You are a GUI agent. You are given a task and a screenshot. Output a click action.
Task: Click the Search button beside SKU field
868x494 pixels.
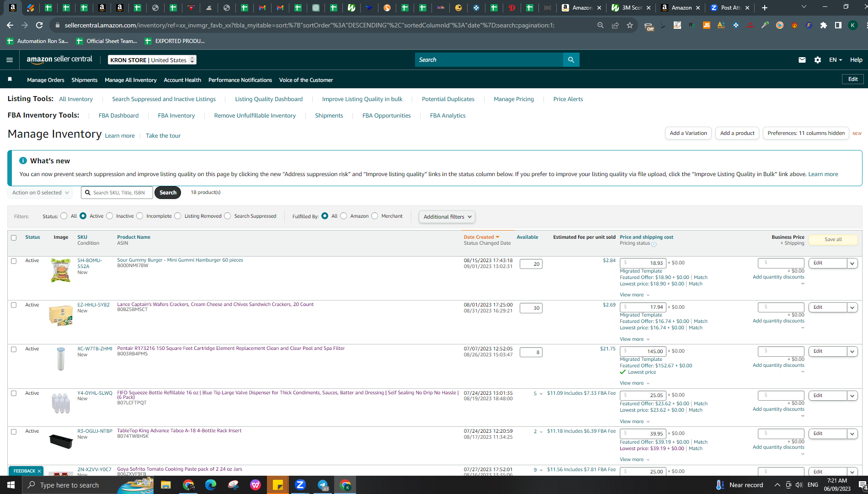tap(168, 193)
